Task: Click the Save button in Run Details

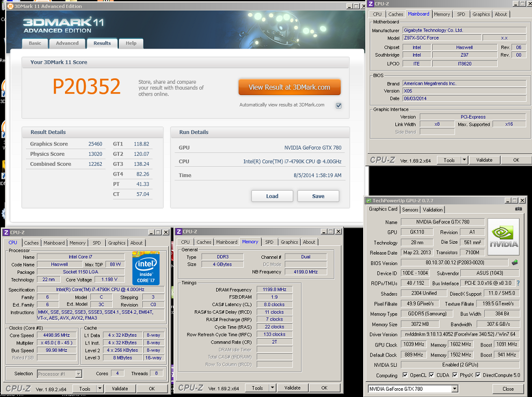Action: (318, 196)
